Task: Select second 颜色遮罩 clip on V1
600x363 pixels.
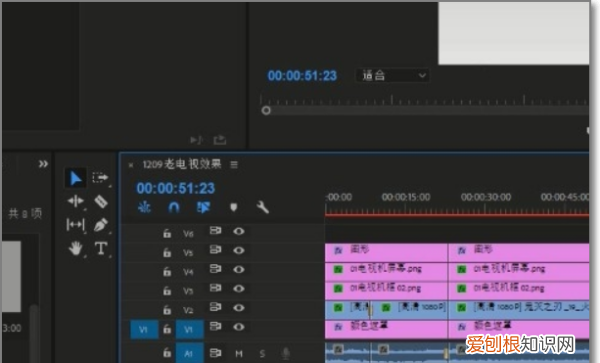Action: point(519,329)
